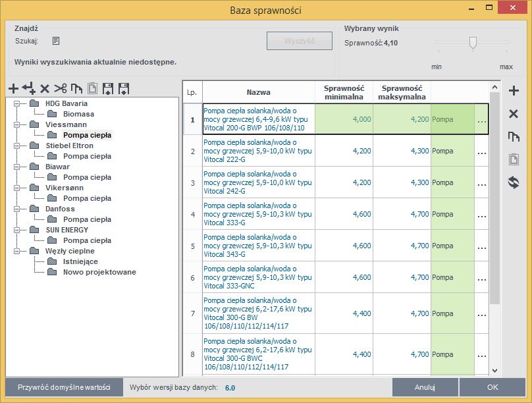Open ellipsis for Vitocal 242-G row
The image size is (532, 403).
pyautogui.click(x=482, y=182)
